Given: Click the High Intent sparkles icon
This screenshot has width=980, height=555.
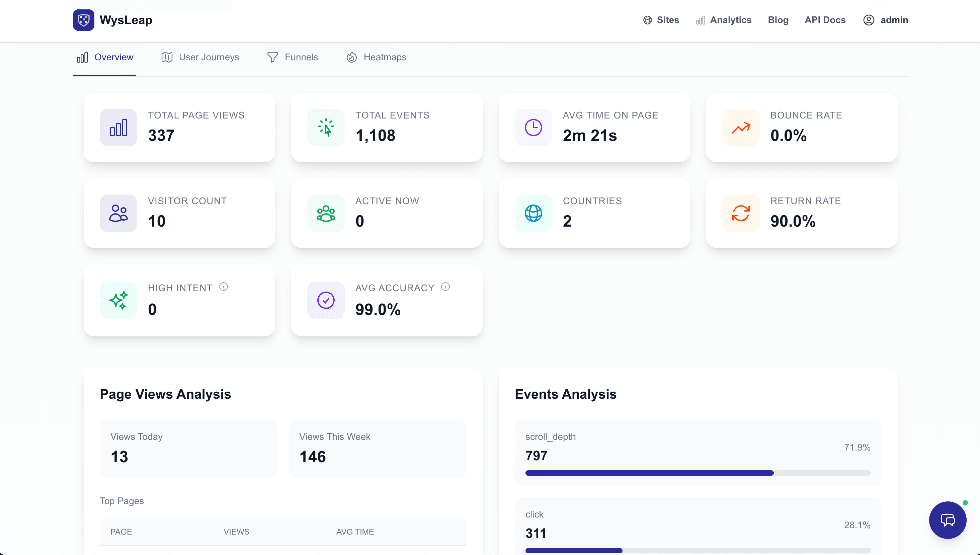Looking at the screenshot, I should click(118, 300).
